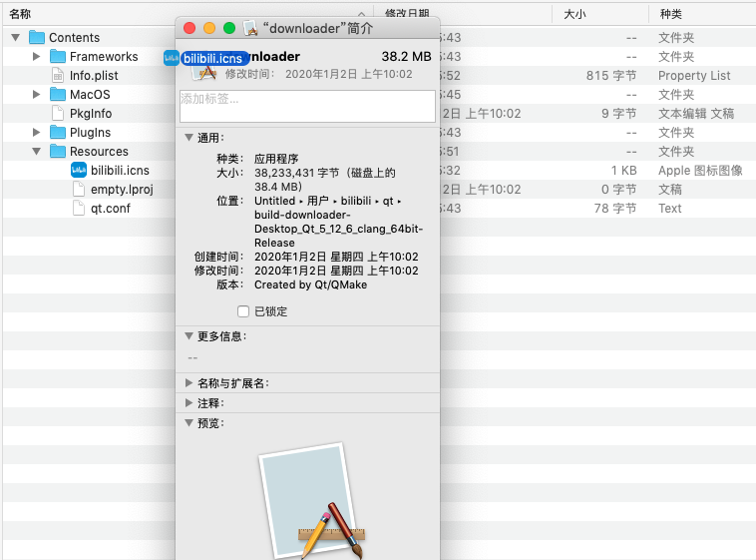Click the '78 字节' size cell
Image resolution: width=756 pixels, height=560 pixels.
[x=615, y=208]
